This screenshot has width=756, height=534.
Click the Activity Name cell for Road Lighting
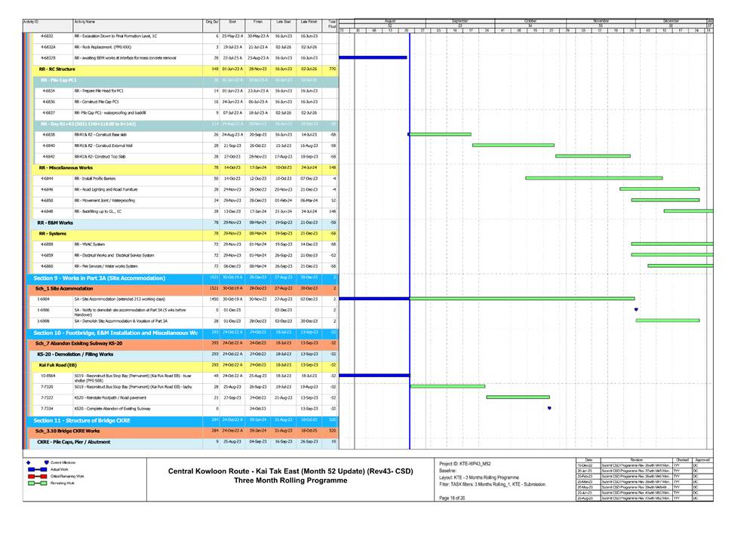[106, 189]
